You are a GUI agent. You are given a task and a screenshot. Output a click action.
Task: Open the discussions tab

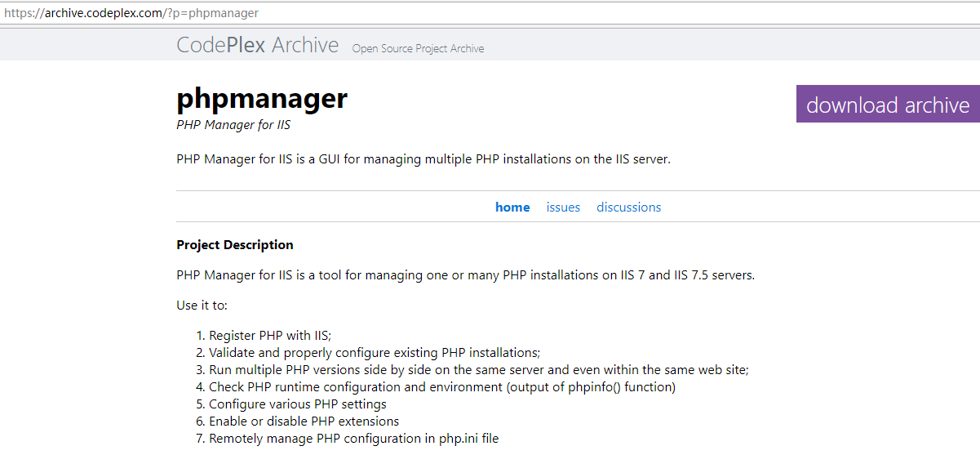tap(628, 207)
